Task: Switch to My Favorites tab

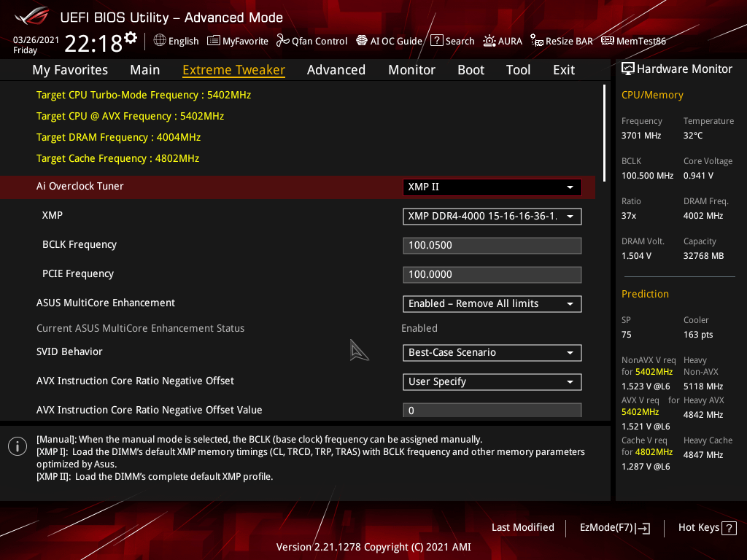Action: click(70, 70)
